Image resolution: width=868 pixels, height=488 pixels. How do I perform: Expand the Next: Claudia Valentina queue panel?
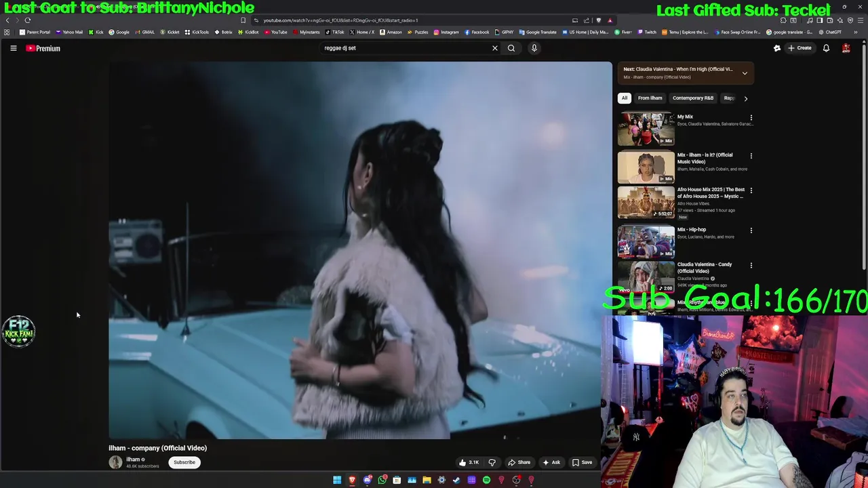coord(745,73)
